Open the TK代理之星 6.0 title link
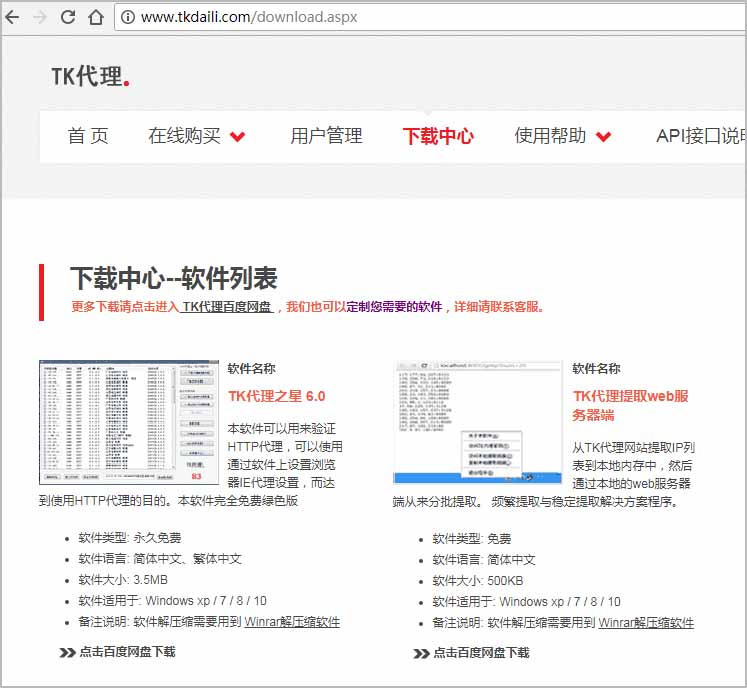This screenshot has height=688, width=747. [x=276, y=396]
